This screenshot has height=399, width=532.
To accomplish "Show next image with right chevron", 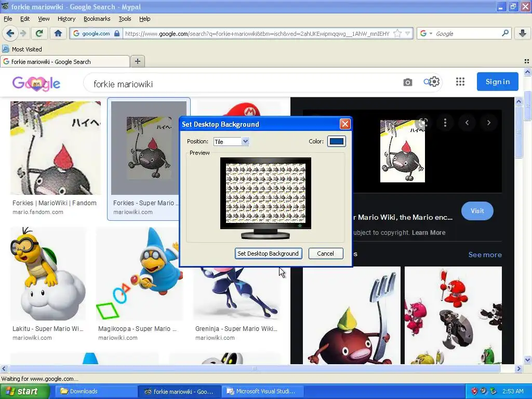I will tap(488, 123).
